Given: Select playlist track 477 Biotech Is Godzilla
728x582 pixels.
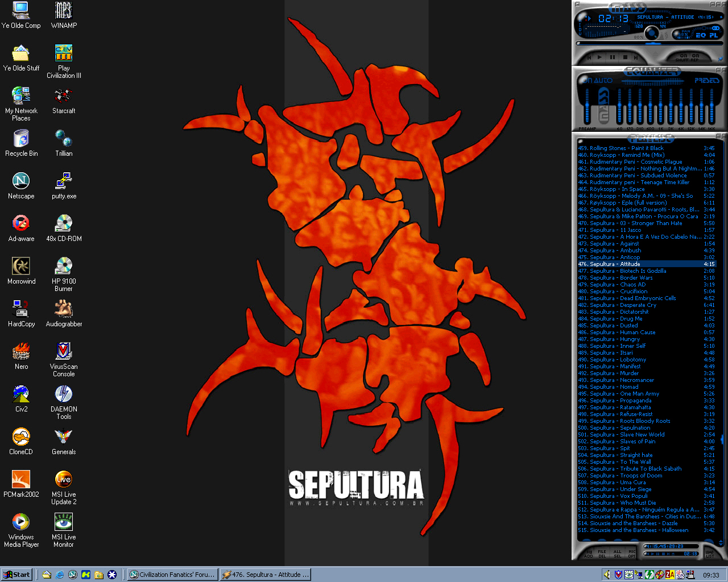Looking at the screenshot, I should point(646,271).
